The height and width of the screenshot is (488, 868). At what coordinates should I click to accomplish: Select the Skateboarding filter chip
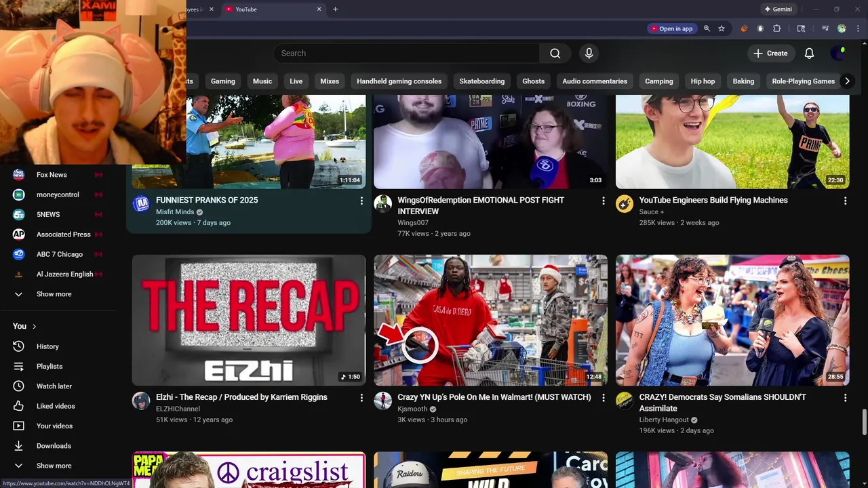pos(481,81)
